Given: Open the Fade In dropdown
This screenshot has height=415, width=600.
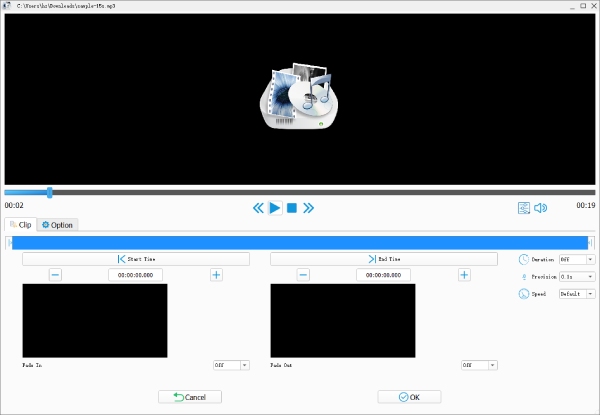Looking at the screenshot, I should point(232,365).
